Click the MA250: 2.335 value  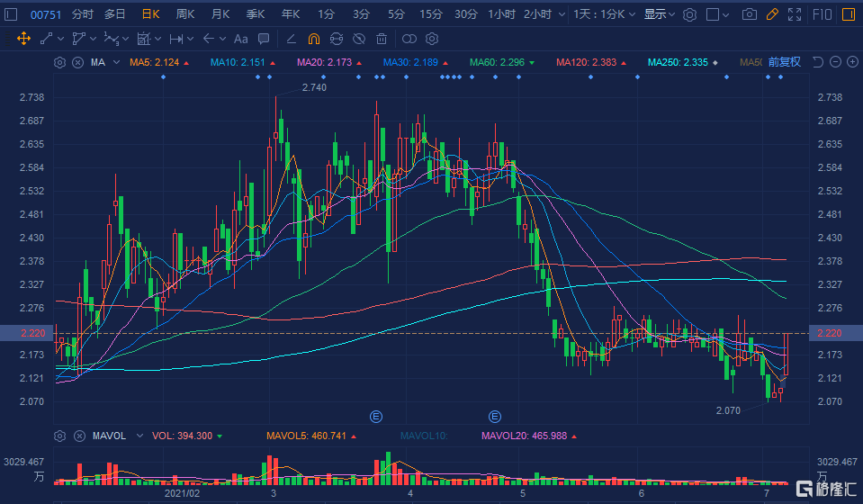679,62
